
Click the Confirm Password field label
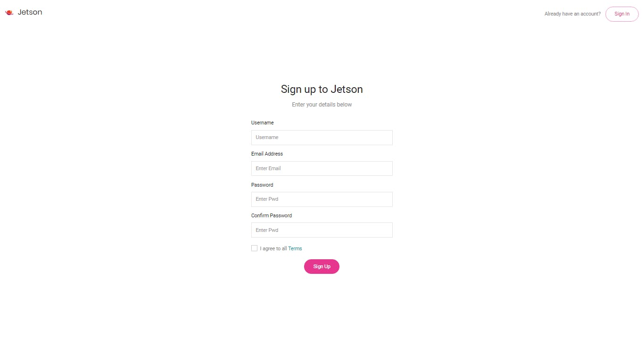[272, 215]
